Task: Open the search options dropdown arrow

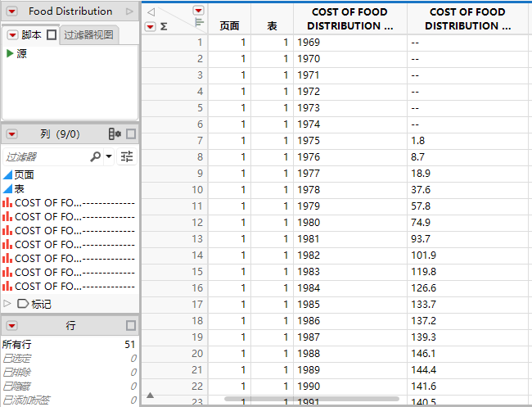Action: [109, 156]
